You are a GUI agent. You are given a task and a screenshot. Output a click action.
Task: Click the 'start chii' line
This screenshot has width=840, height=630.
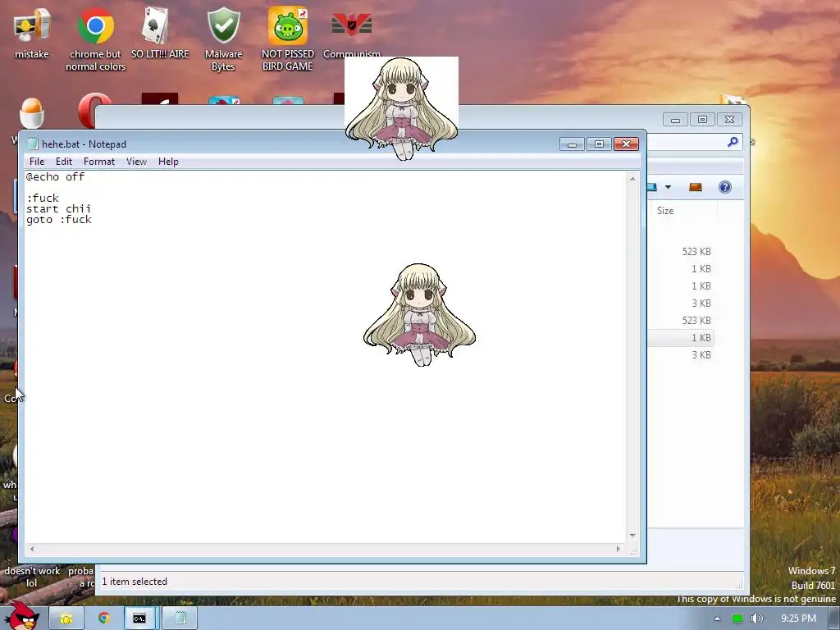point(58,209)
